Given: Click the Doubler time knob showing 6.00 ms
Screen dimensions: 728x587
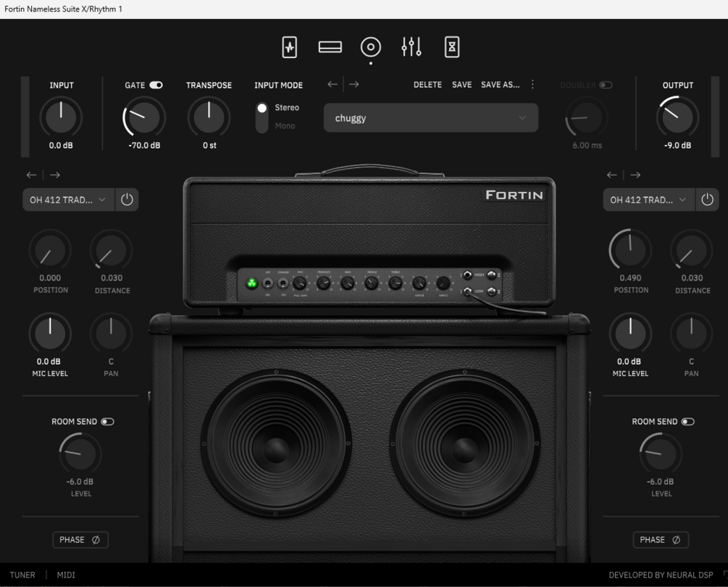Looking at the screenshot, I should (x=587, y=117).
